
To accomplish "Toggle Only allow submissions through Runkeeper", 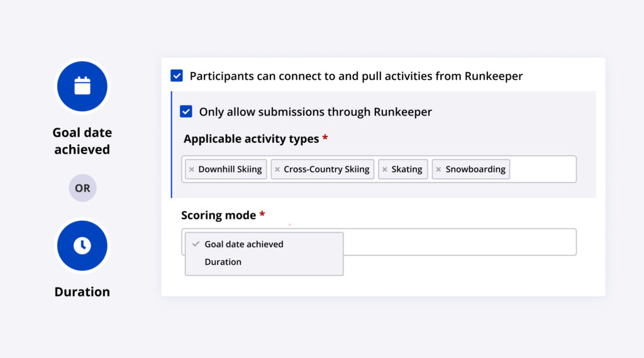I will pyautogui.click(x=186, y=112).
